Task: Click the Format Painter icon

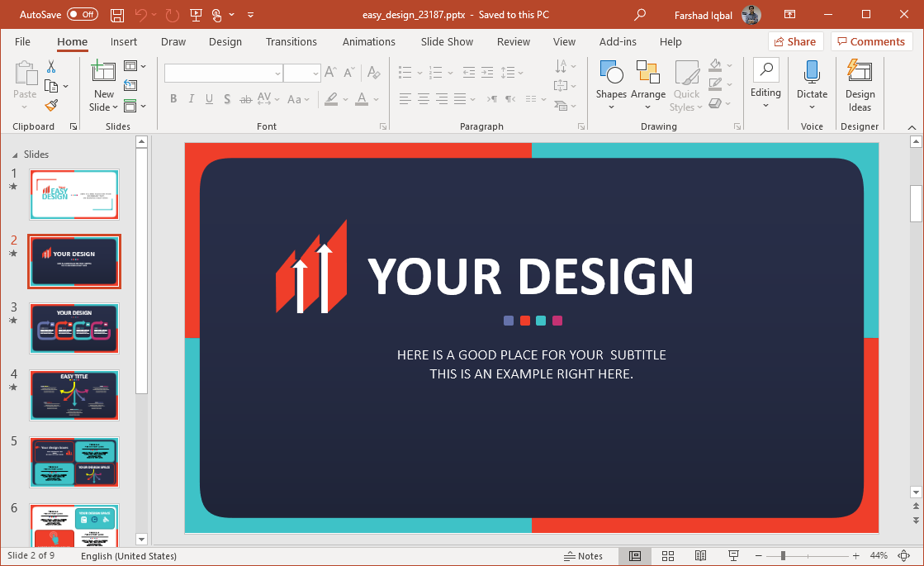Action: [x=50, y=105]
